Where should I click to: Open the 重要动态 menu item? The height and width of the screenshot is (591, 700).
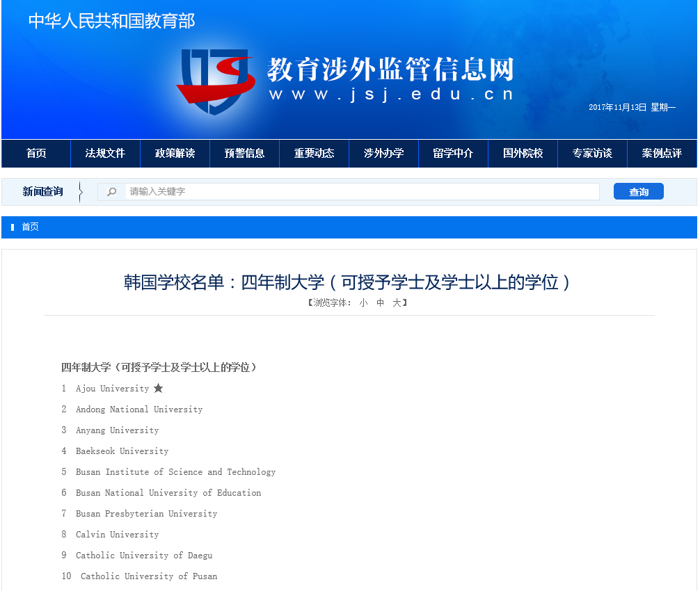pos(315,154)
